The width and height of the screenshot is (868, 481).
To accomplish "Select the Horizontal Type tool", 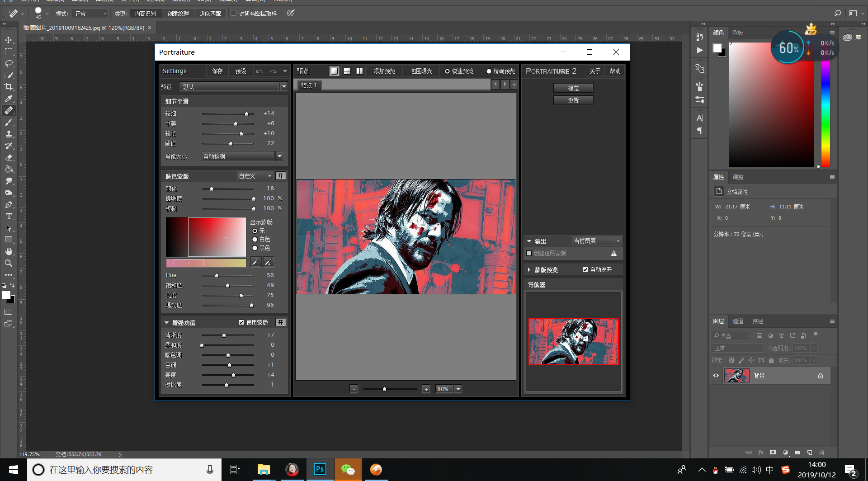I will [x=9, y=216].
